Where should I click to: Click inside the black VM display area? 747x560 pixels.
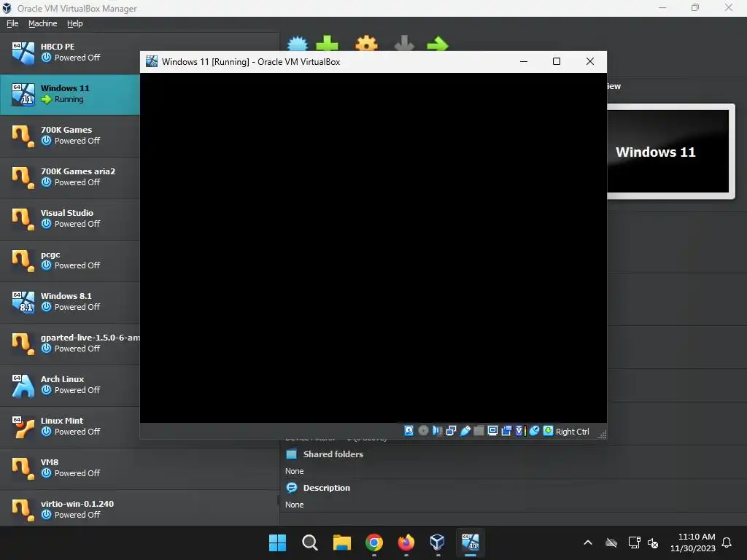point(373,248)
